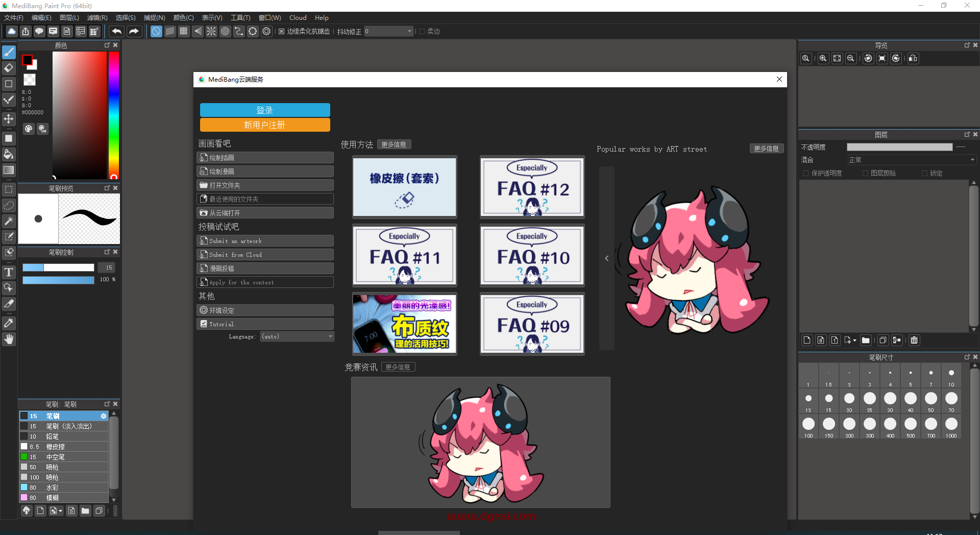Open the 图层(L) menu
Image resolution: width=980 pixels, height=535 pixels.
coord(69,18)
